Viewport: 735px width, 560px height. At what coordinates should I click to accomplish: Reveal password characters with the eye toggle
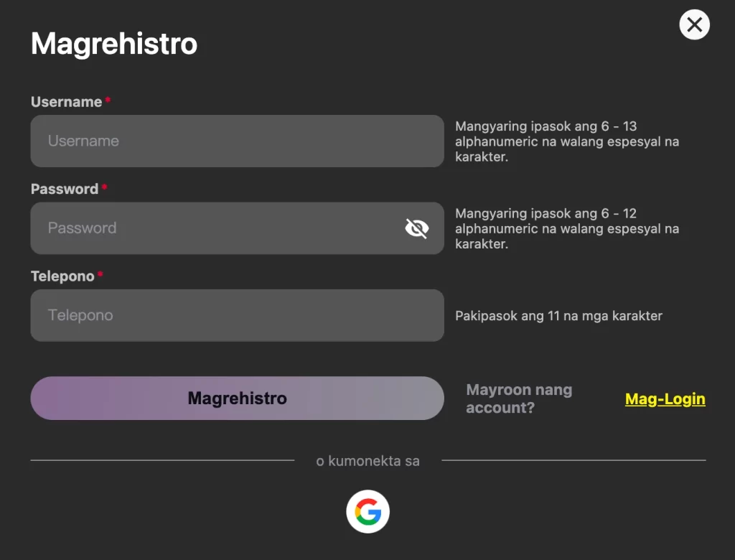(x=417, y=228)
